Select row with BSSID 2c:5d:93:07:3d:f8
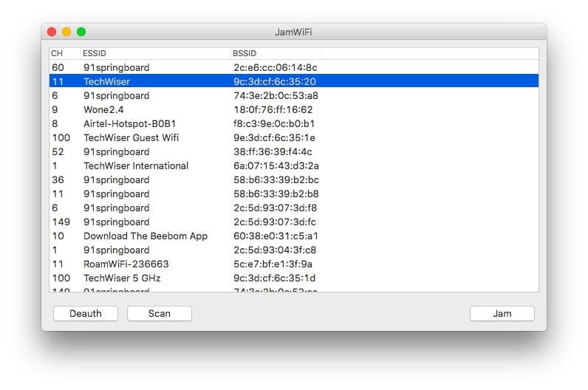 pos(294,208)
